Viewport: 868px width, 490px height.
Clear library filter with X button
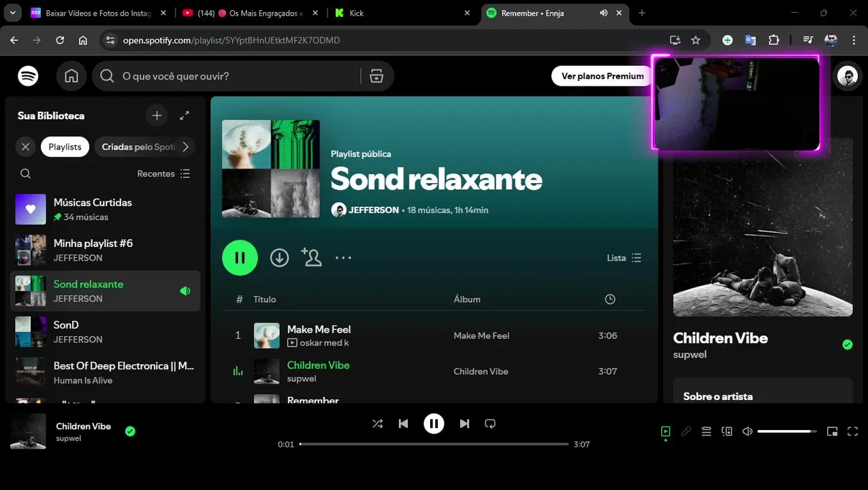[25, 147]
